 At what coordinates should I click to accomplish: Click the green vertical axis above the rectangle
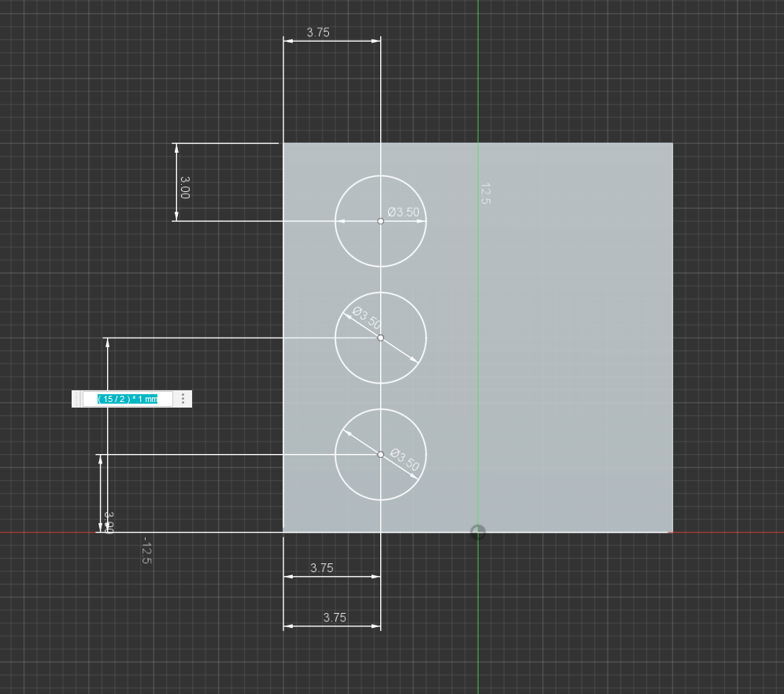478,71
